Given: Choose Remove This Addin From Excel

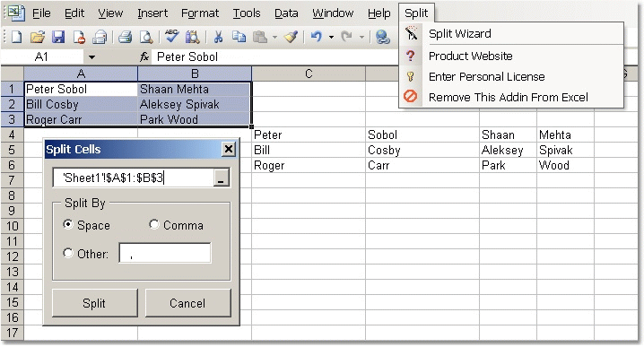Looking at the screenshot, I should [x=509, y=97].
